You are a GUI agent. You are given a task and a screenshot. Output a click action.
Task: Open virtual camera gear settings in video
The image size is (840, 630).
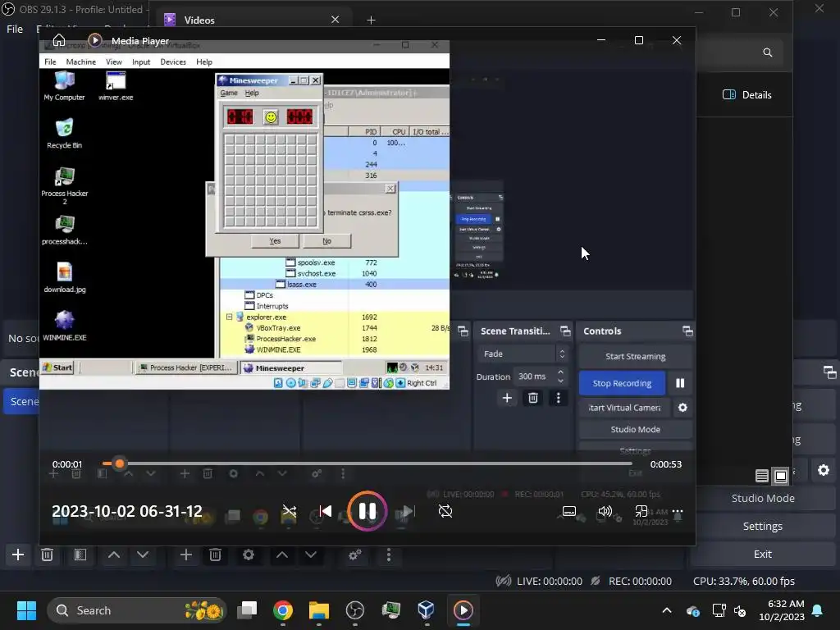pos(682,408)
